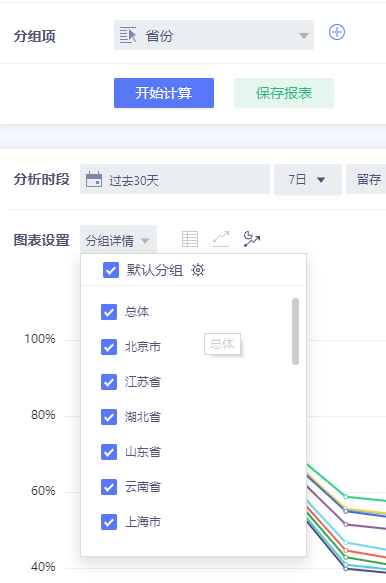Click the calendar icon beside 过去30天
This screenshot has height=583, width=386.
coord(94,179)
